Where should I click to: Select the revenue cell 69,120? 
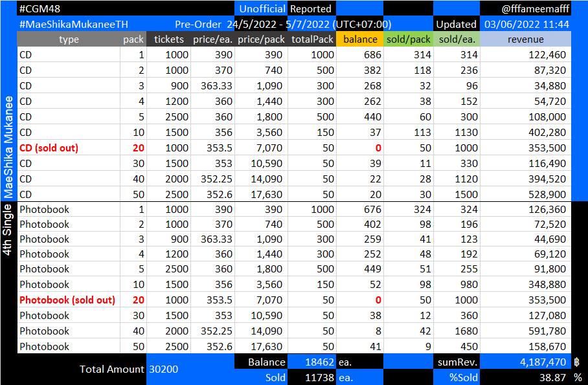[x=525, y=254]
